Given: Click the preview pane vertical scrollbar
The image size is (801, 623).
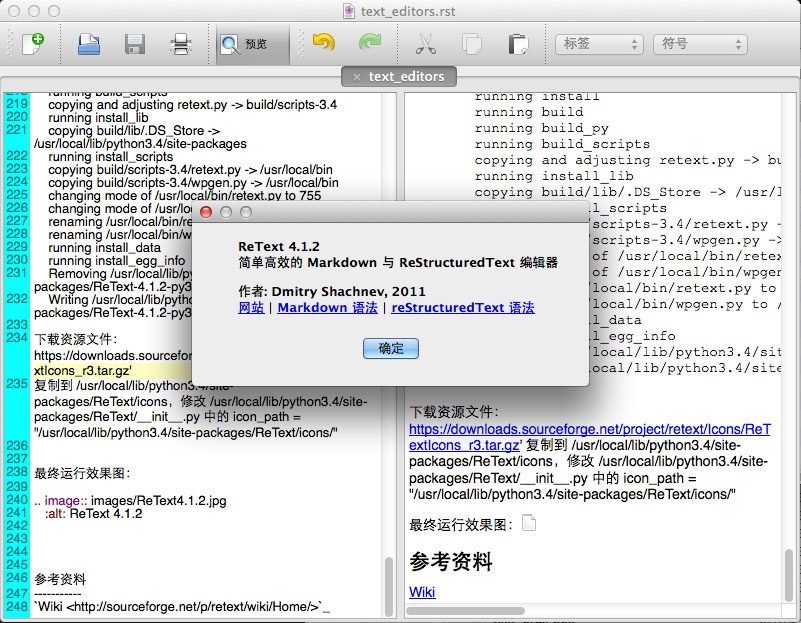Looking at the screenshot, I should pyautogui.click(x=789, y=575).
